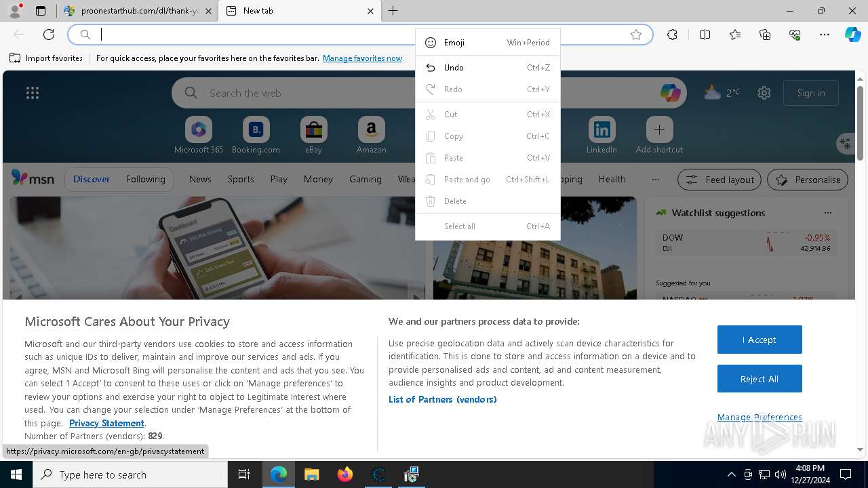Click Import favorites
Image resolution: width=868 pixels, height=488 pixels.
tap(46, 58)
